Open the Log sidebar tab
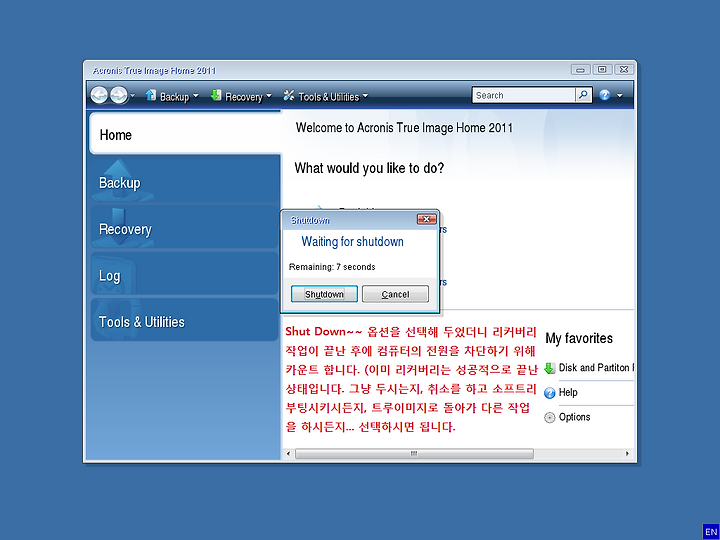Viewport: 720px width, 540px height. coord(185,275)
